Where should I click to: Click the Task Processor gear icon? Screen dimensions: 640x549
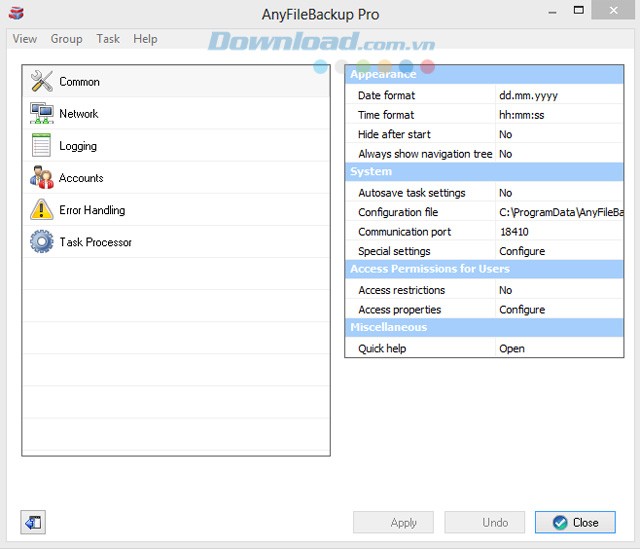point(41,242)
